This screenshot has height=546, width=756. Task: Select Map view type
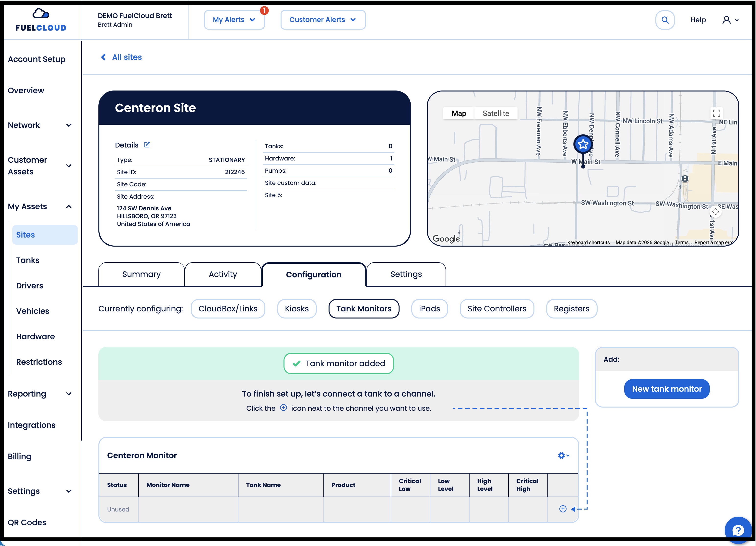[x=459, y=113]
